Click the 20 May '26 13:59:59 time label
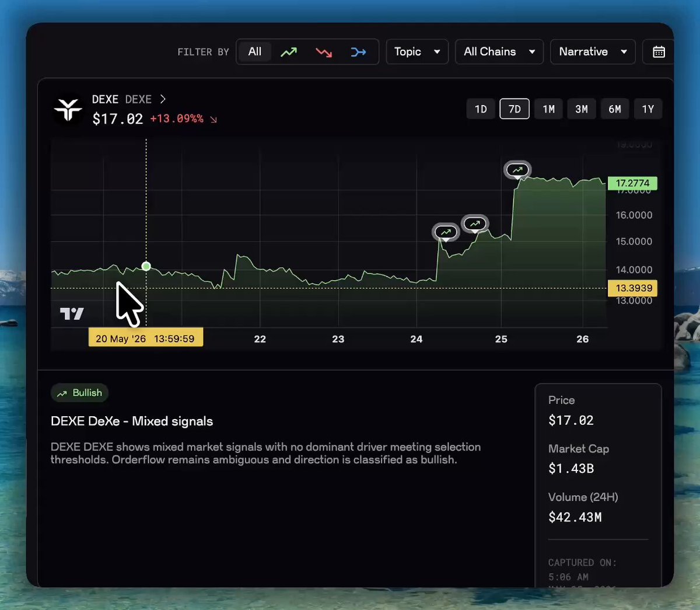This screenshot has width=700, height=610. tap(145, 339)
